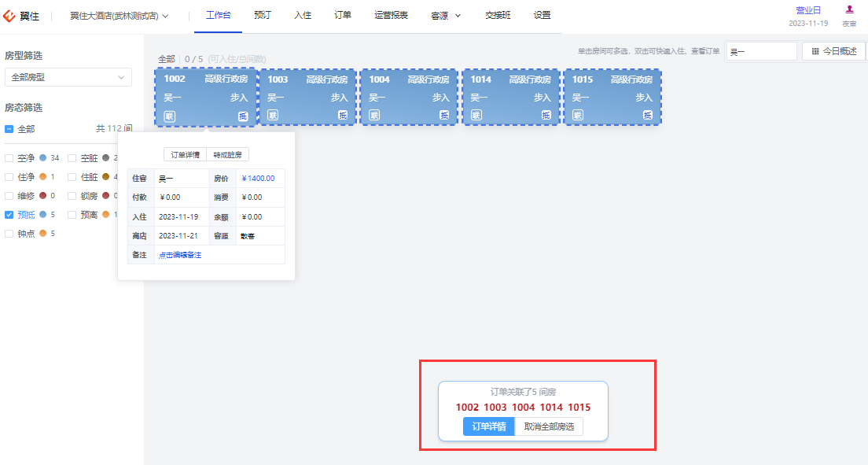Open the 今日概述 grid icon button
The width and height of the screenshot is (868, 465).
click(x=834, y=51)
